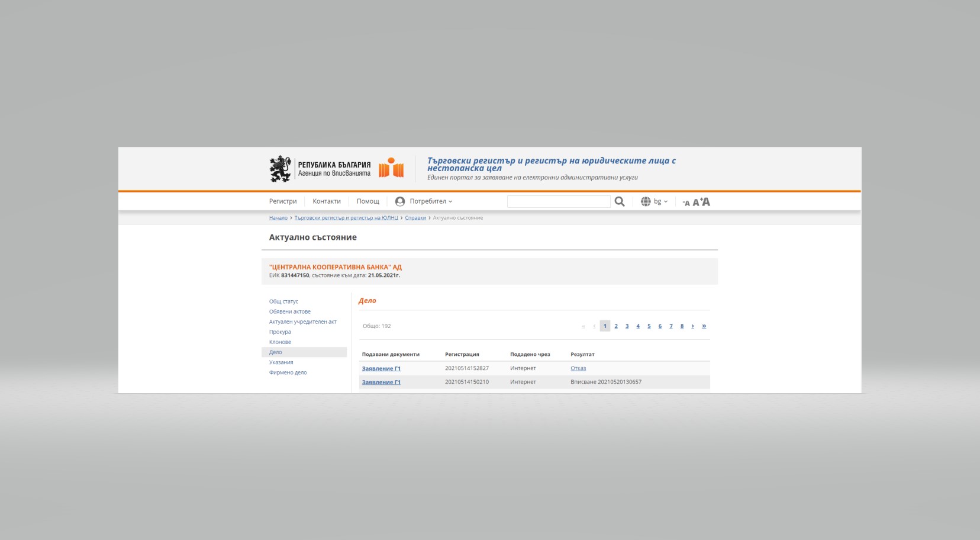Click the Регистрация column header
980x540 pixels.
[x=462, y=354]
